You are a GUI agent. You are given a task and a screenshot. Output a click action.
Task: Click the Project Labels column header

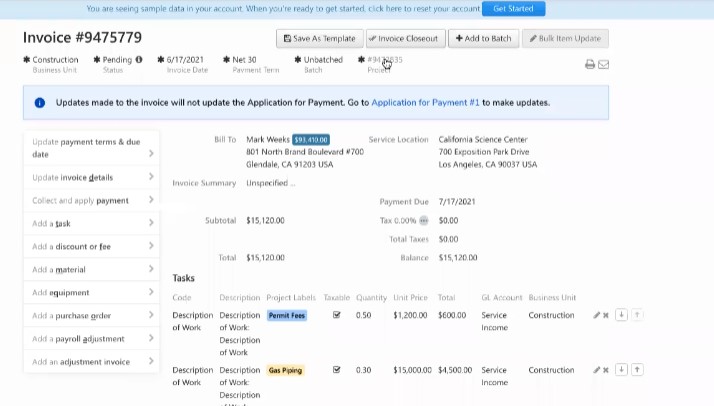(x=291, y=298)
